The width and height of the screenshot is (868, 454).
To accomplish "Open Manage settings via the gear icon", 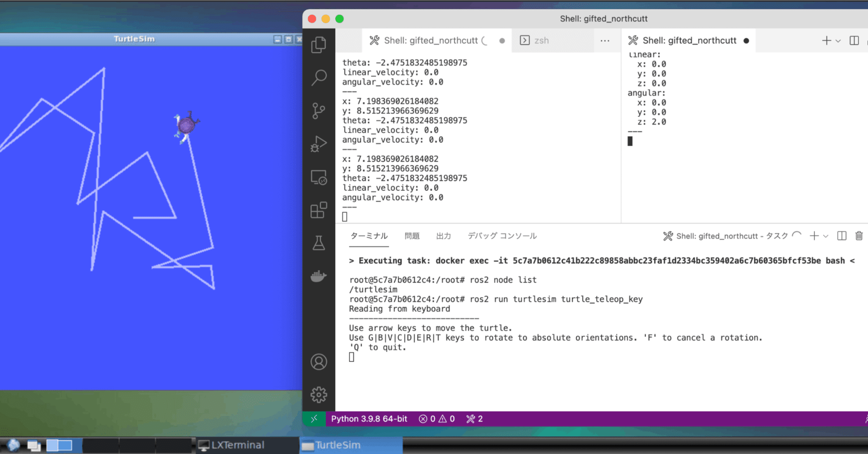I will pos(319,394).
